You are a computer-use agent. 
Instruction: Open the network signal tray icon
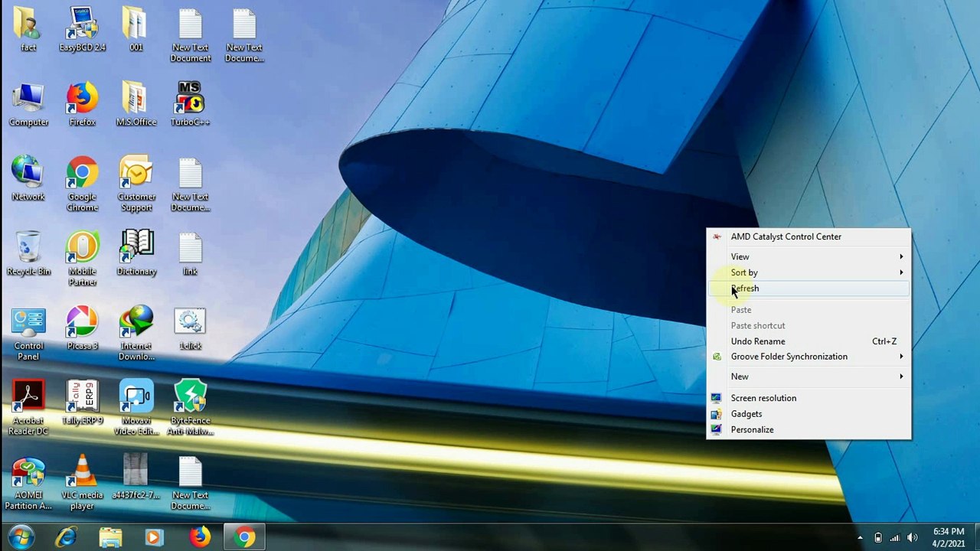894,538
